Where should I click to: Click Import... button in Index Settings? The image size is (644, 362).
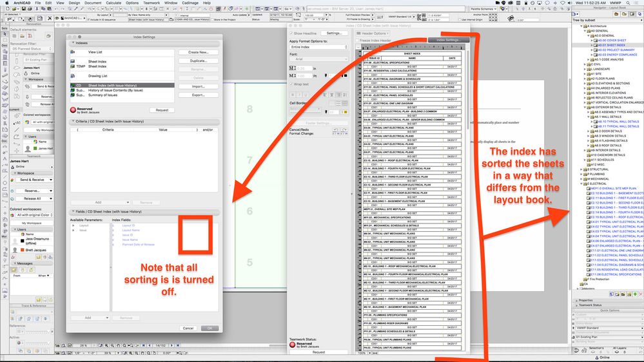pos(199,86)
